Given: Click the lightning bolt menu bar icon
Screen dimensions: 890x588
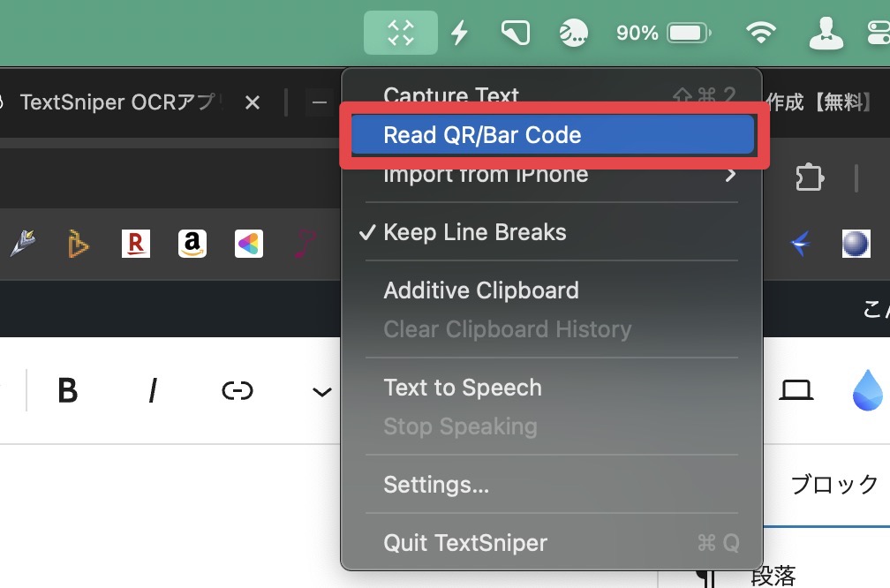Looking at the screenshot, I should pos(459,33).
